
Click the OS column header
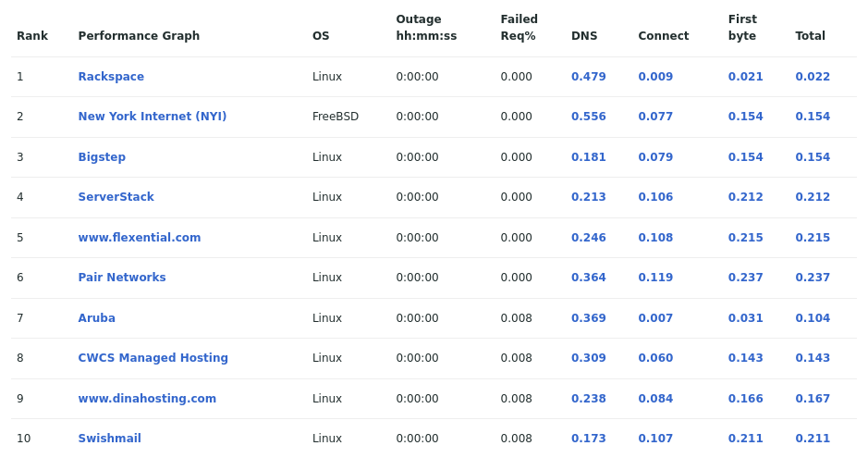[x=321, y=36]
